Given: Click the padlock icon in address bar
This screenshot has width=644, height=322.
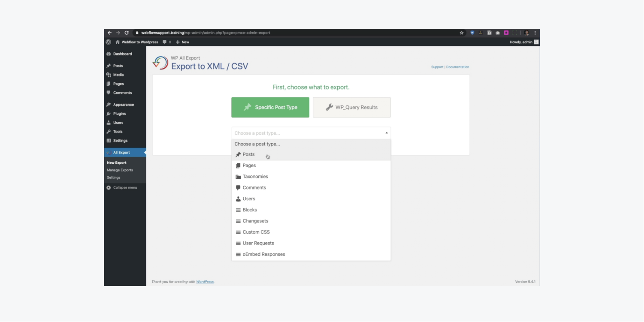Looking at the screenshot, I should tap(137, 33).
